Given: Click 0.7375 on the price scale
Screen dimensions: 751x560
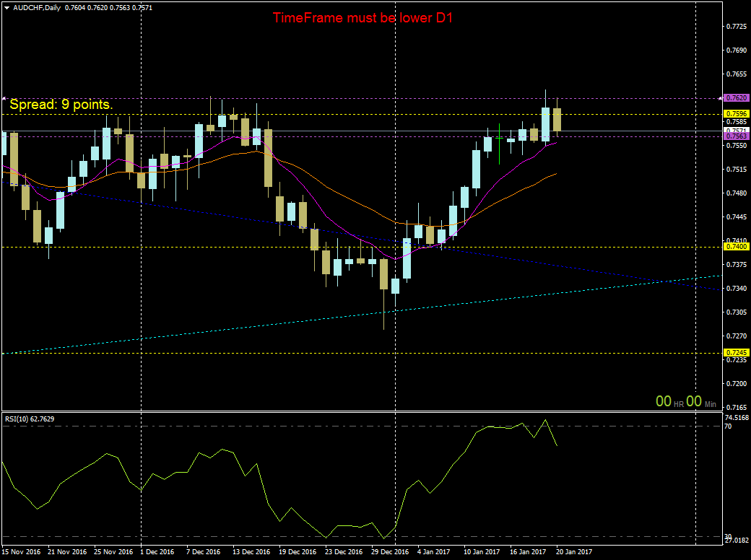Looking at the screenshot, I should point(737,265).
